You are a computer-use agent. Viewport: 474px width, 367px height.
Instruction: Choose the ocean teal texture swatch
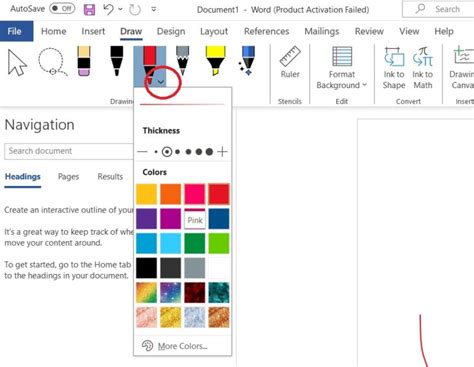point(219,293)
